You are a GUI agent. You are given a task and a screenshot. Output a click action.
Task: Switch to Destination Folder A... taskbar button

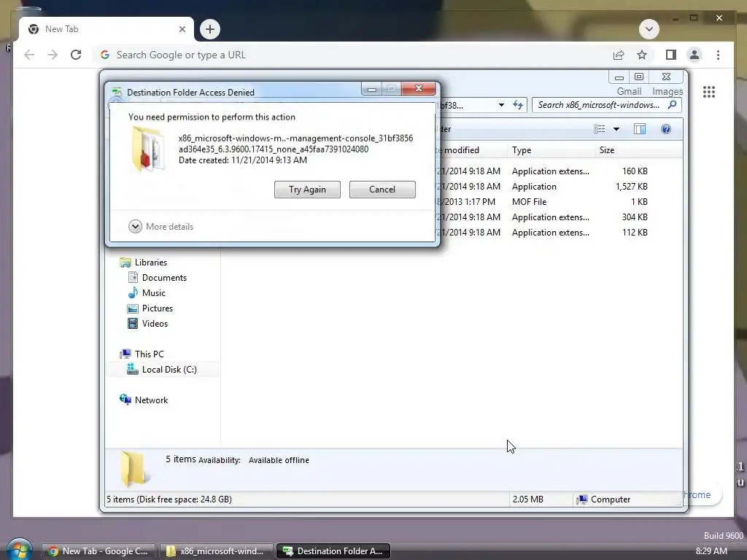[x=333, y=551]
